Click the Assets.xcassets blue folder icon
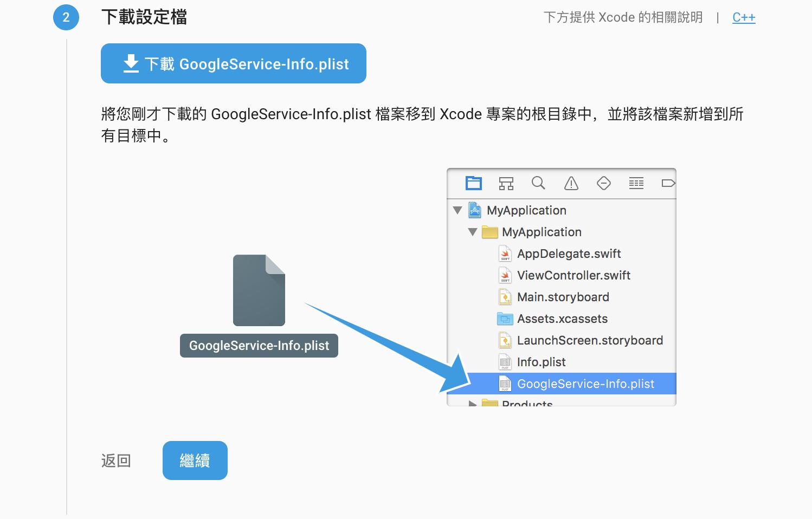The width and height of the screenshot is (812, 519). tap(505, 319)
